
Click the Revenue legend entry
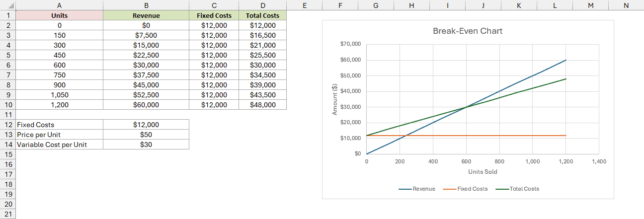[416, 189]
